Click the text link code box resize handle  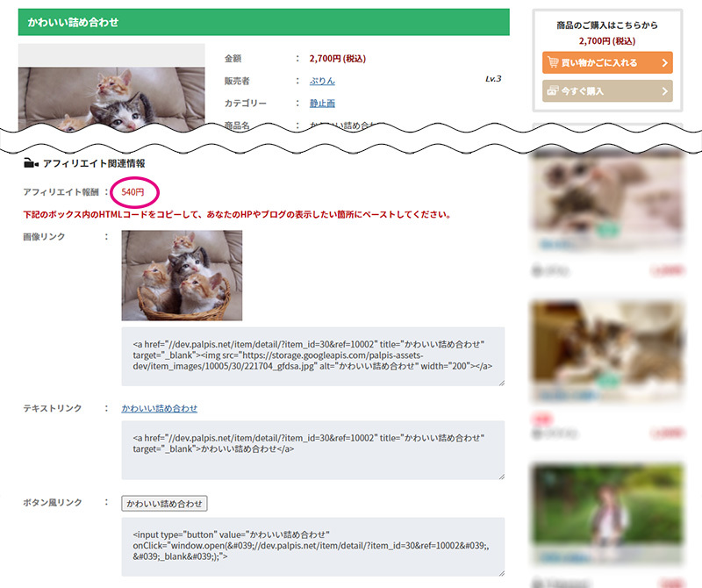point(501,477)
